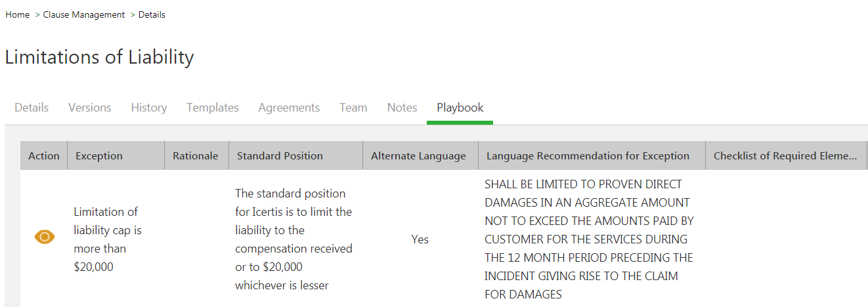868x307 pixels.
Task: Click Checklist of Required Elements header
Action: pos(785,156)
